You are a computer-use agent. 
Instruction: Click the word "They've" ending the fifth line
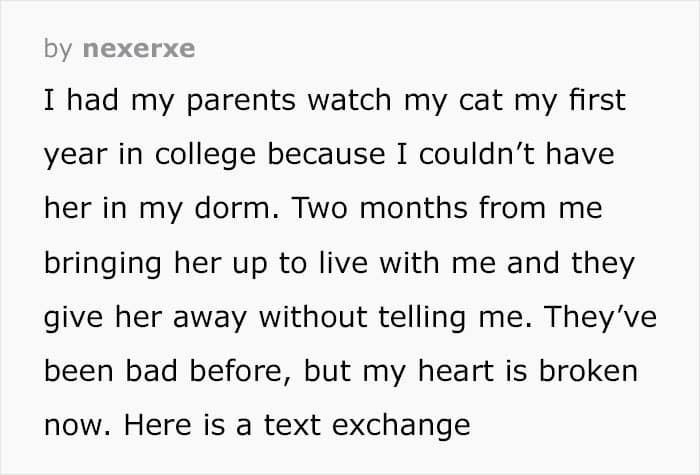click(x=600, y=317)
